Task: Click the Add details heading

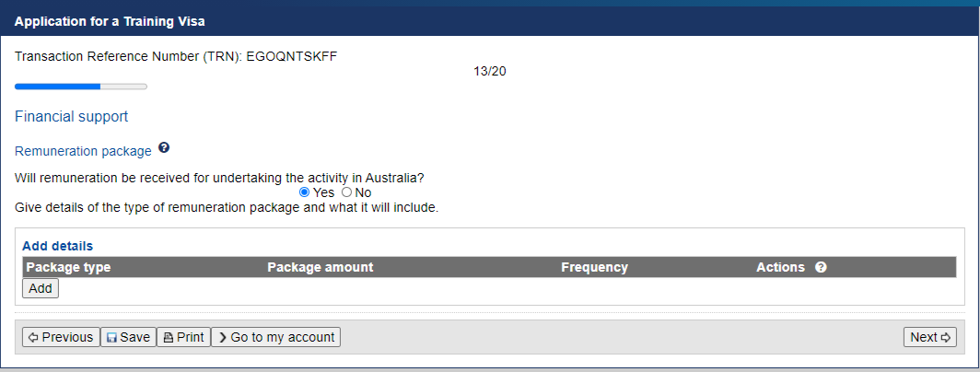Action: [x=57, y=246]
